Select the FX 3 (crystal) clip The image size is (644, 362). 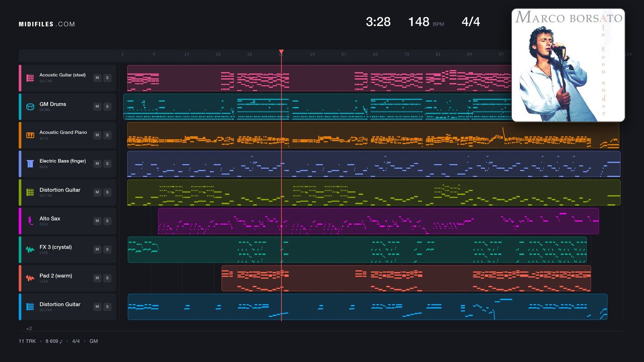(x=357, y=250)
